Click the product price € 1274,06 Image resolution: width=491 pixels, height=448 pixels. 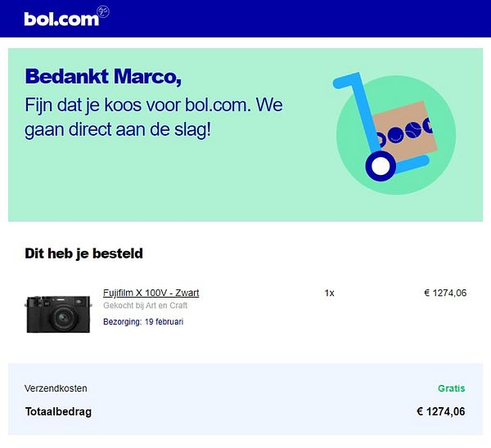coord(445,293)
